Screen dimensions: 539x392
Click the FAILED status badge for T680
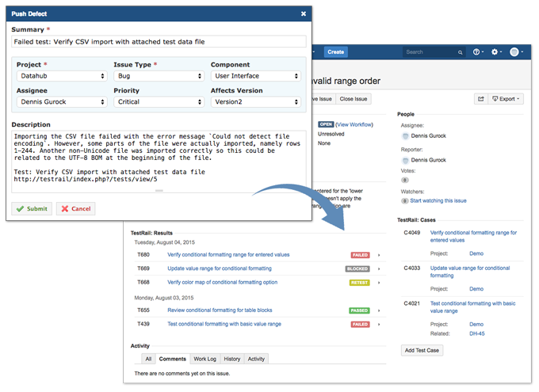[360, 255]
